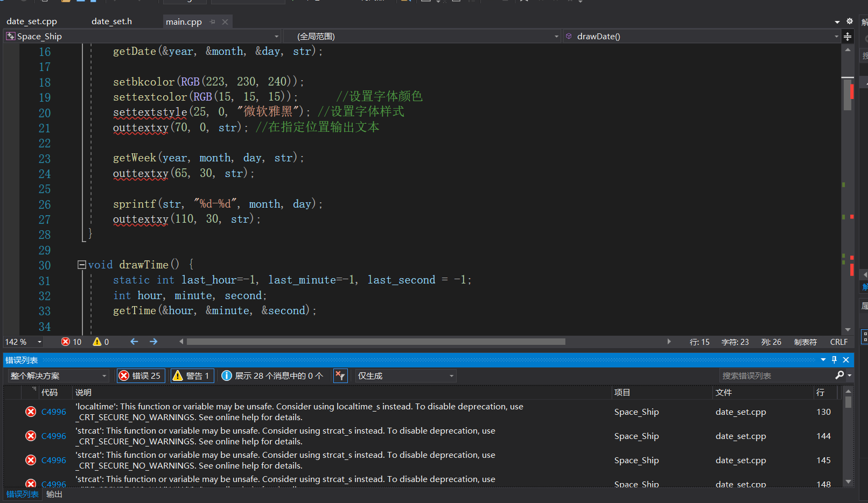Click the split editor window button

[848, 37]
